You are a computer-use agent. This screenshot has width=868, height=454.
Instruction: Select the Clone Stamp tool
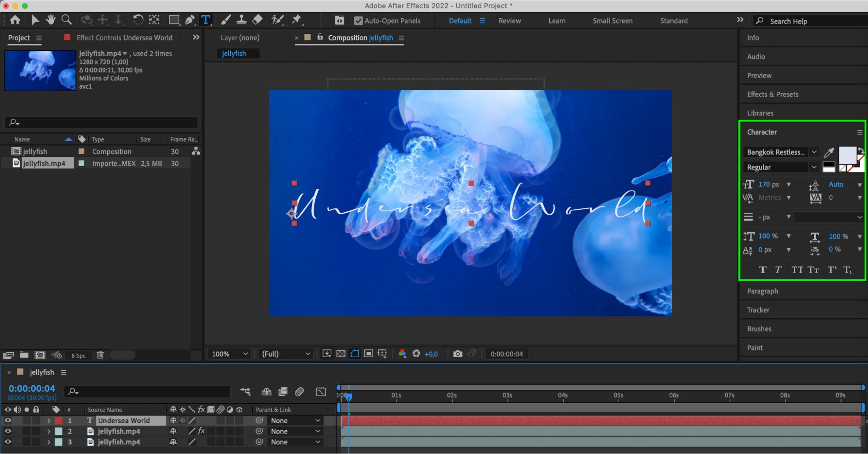tap(241, 20)
